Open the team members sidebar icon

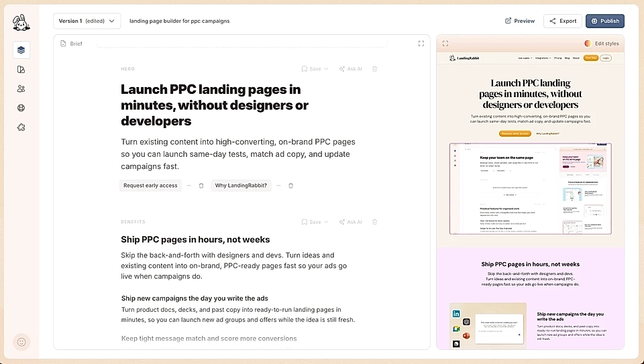pyautogui.click(x=21, y=88)
